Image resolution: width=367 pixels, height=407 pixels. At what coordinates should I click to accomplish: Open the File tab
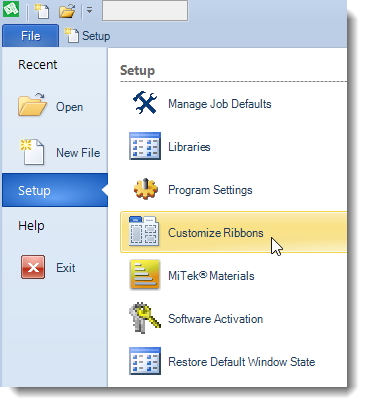point(31,36)
